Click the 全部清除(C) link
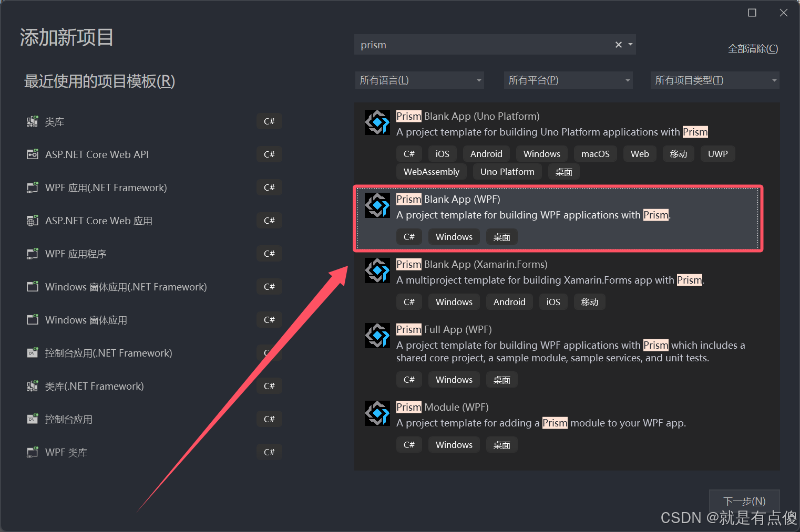 click(753, 49)
